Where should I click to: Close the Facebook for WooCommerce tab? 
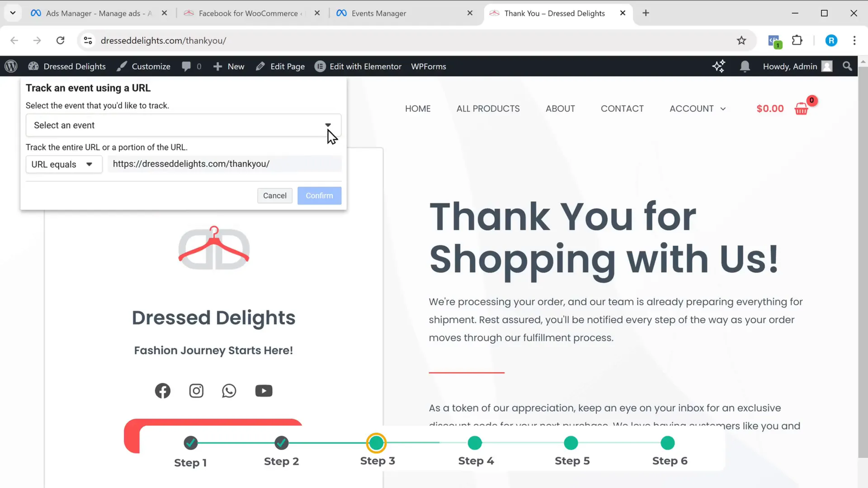coord(317,13)
